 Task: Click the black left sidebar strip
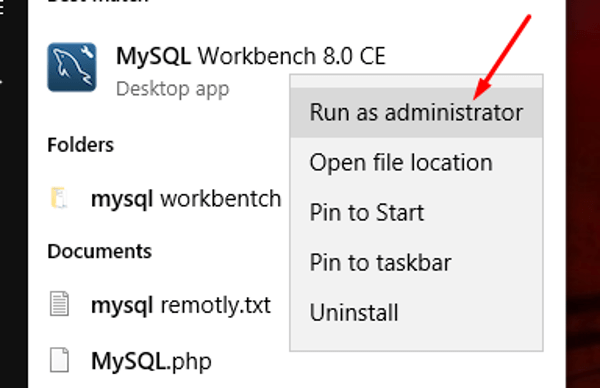[14, 194]
